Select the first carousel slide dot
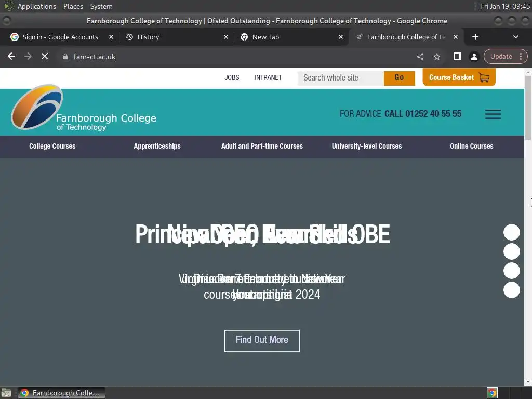Viewport: 532px width, 399px height. [x=512, y=232]
